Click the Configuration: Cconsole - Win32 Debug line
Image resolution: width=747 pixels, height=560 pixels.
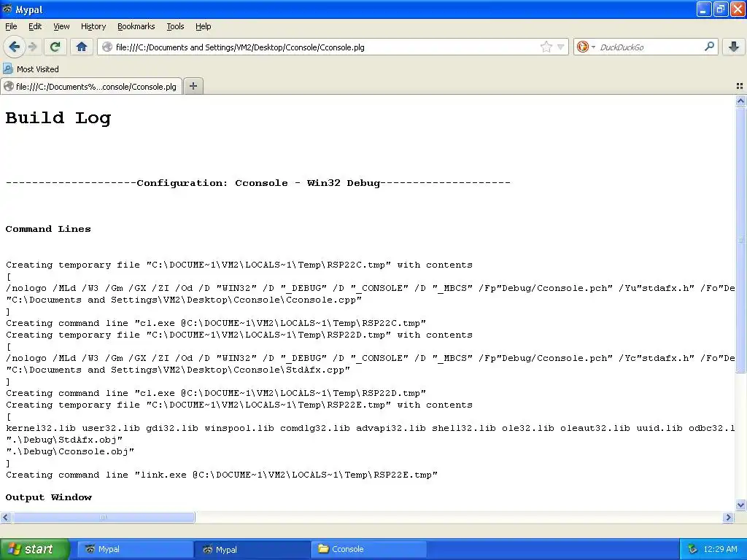pyautogui.click(x=258, y=183)
